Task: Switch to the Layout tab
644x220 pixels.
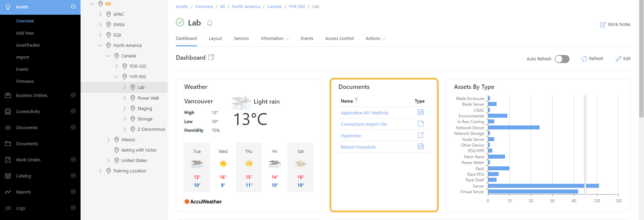Action: [215, 39]
